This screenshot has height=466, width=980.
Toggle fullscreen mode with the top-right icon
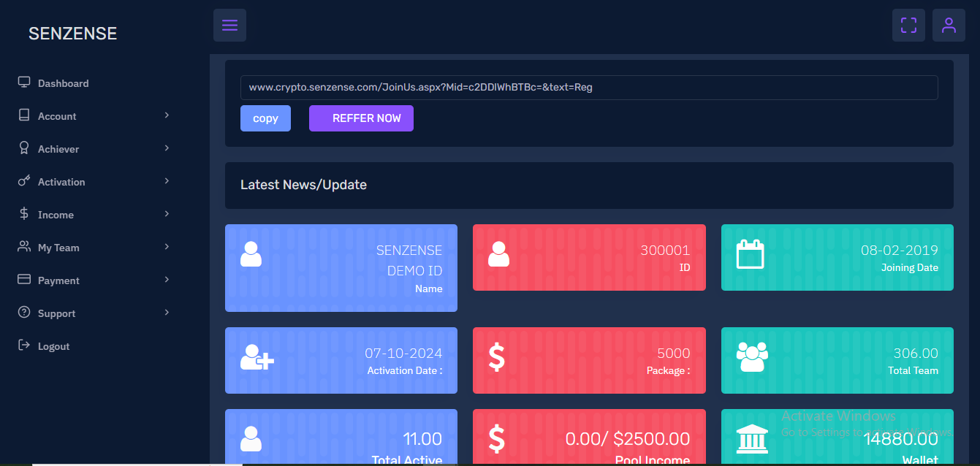pos(908,25)
